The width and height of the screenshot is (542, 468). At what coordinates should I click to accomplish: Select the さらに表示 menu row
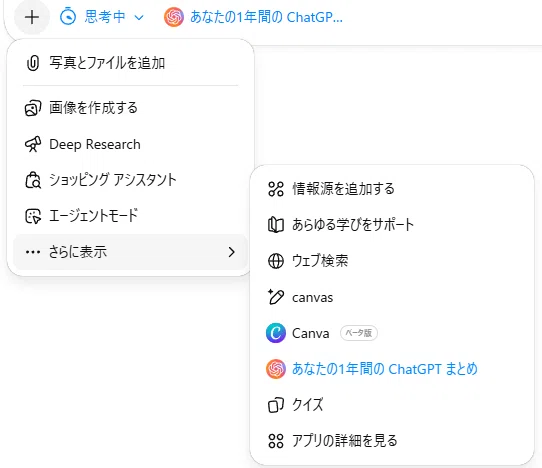tap(130, 252)
